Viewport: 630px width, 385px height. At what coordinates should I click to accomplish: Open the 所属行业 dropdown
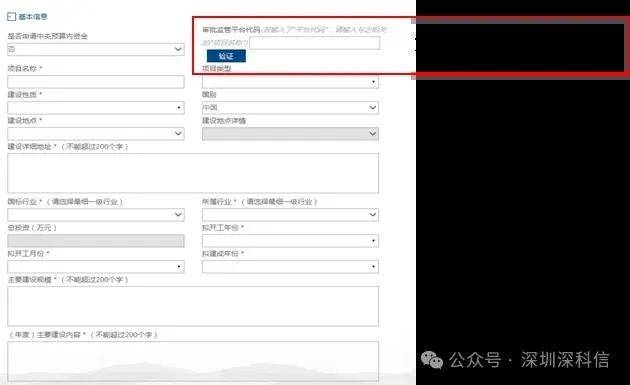[x=290, y=215]
